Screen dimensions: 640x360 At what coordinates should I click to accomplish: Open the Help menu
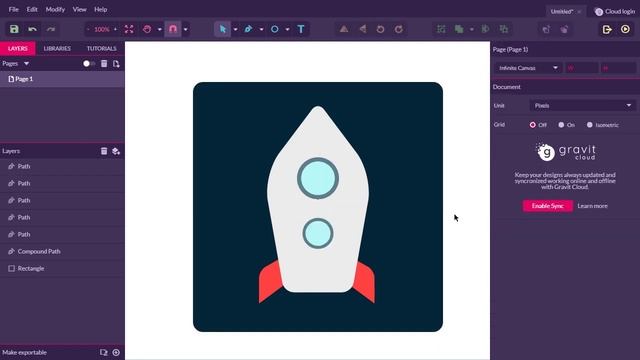pyautogui.click(x=100, y=9)
